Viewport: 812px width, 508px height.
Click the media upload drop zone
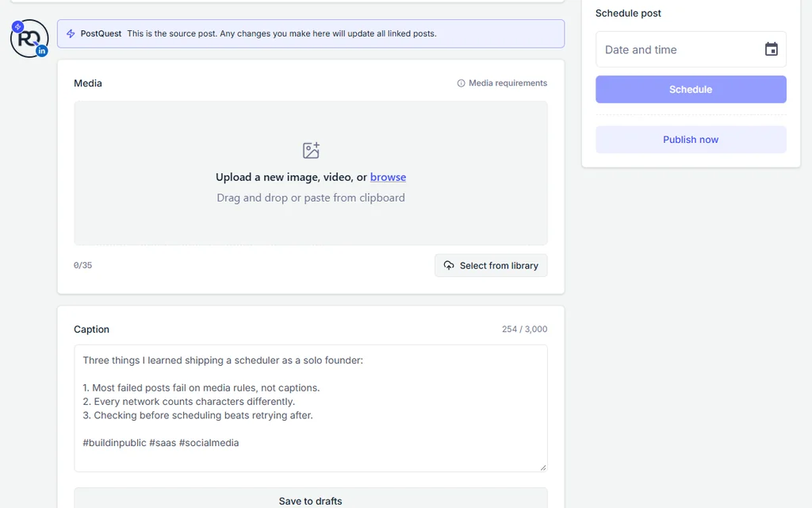click(x=311, y=172)
